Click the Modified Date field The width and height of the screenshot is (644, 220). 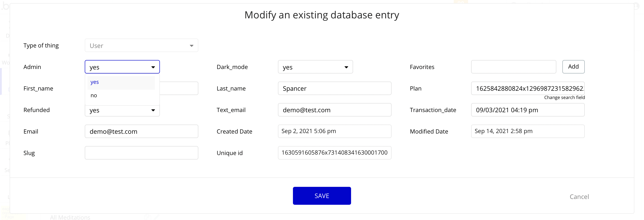(x=527, y=131)
